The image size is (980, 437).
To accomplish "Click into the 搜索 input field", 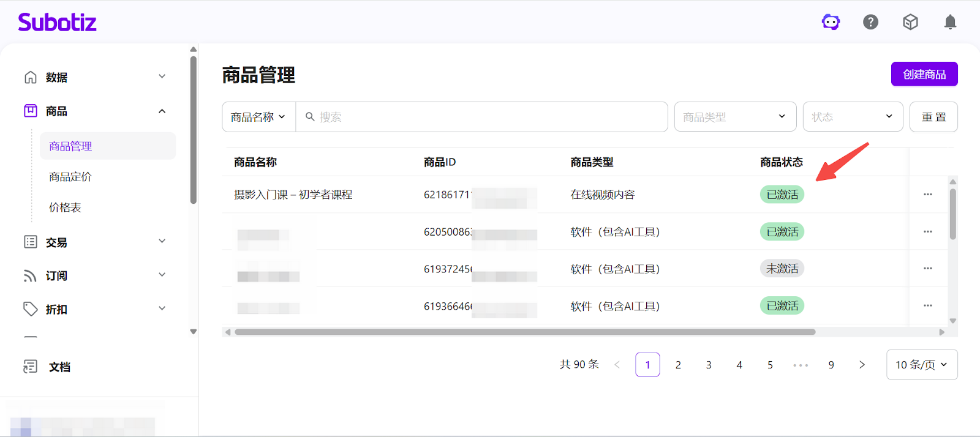I will pos(484,117).
